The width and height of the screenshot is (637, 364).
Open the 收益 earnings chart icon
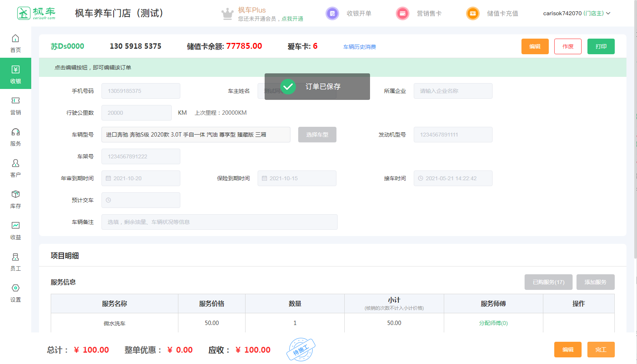(x=16, y=226)
